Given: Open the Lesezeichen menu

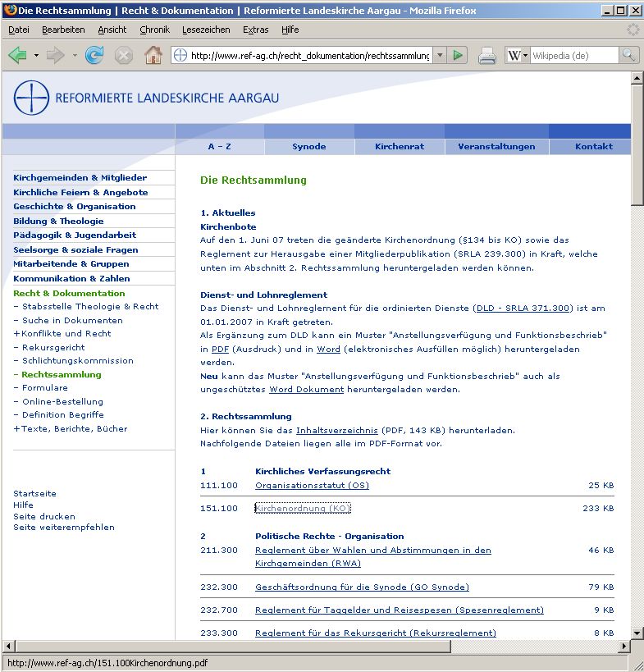Looking at the screenshot, I should click(x=206, y=30).
